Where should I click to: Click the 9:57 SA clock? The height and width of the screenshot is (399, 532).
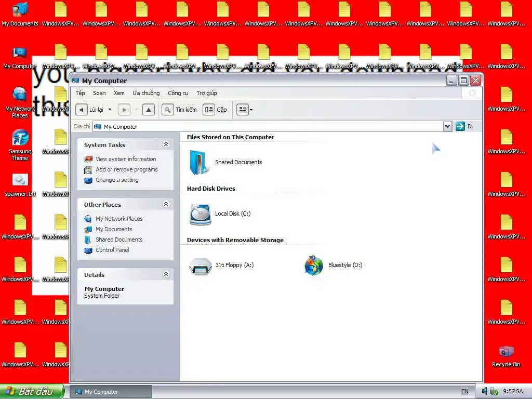(x=513, y=392)
